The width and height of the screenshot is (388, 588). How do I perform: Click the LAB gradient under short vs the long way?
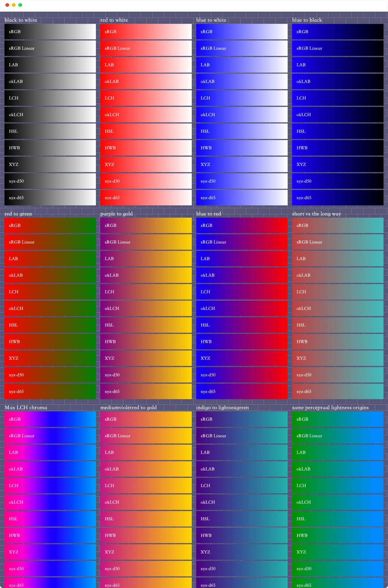coord(338,259)
